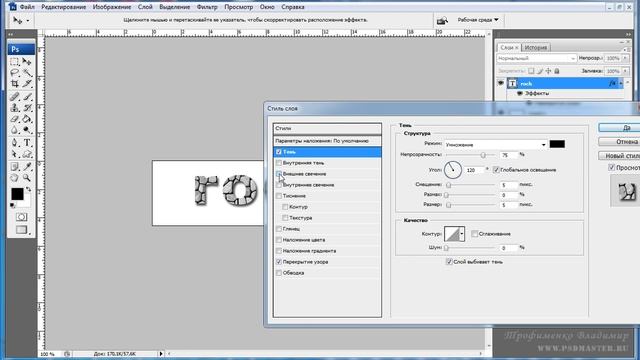640x360 pixels.
Task: Swap foreground and background colors
Action: [x=29, y=189]
